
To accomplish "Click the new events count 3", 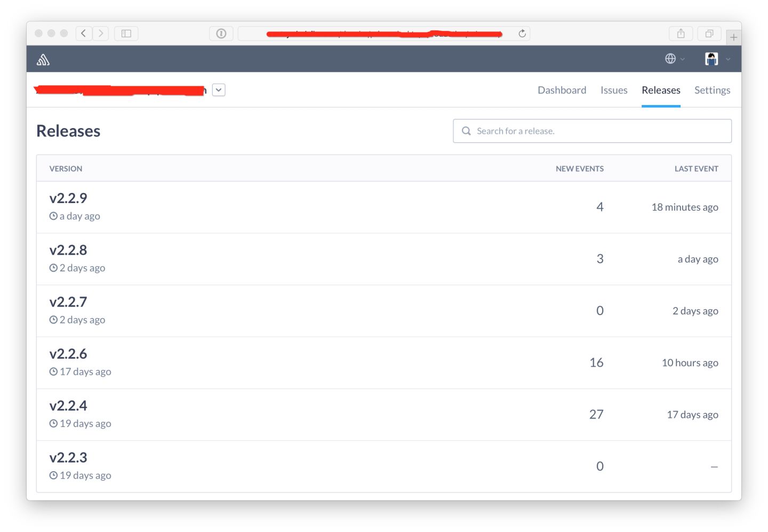I will coord(600,259).
